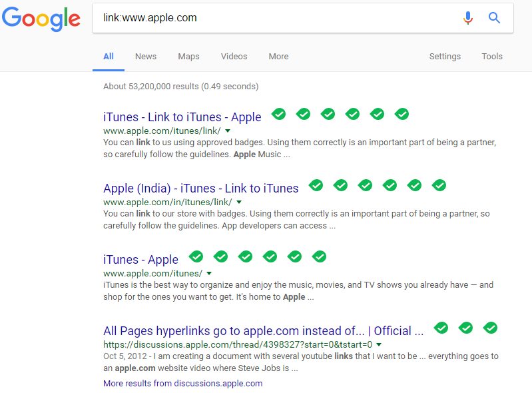Open 'Apple (India) - iTunes - Link to iTunes' result
This screenshot has height=393, width=532.
point(201,189)
